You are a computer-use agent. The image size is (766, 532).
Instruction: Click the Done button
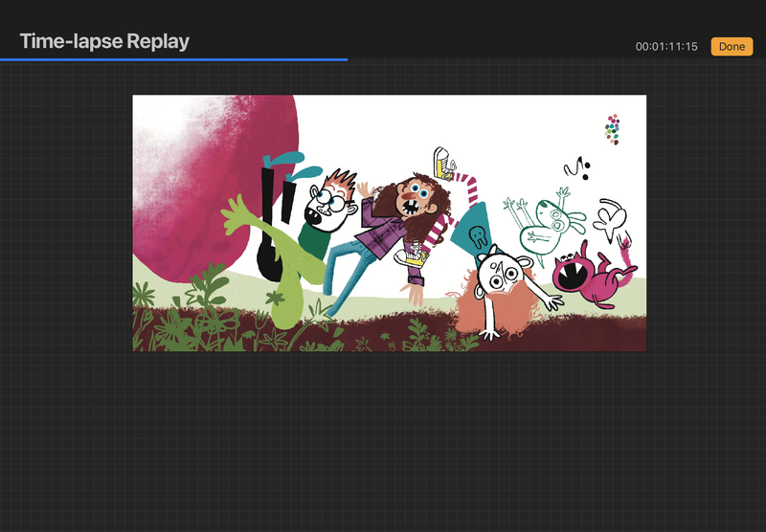point(732,46)
